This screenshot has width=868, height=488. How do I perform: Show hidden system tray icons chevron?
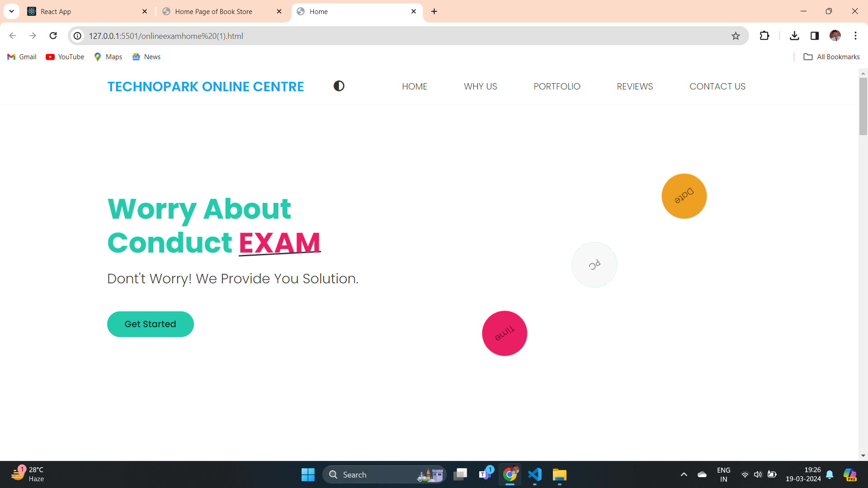pos(684,474)
